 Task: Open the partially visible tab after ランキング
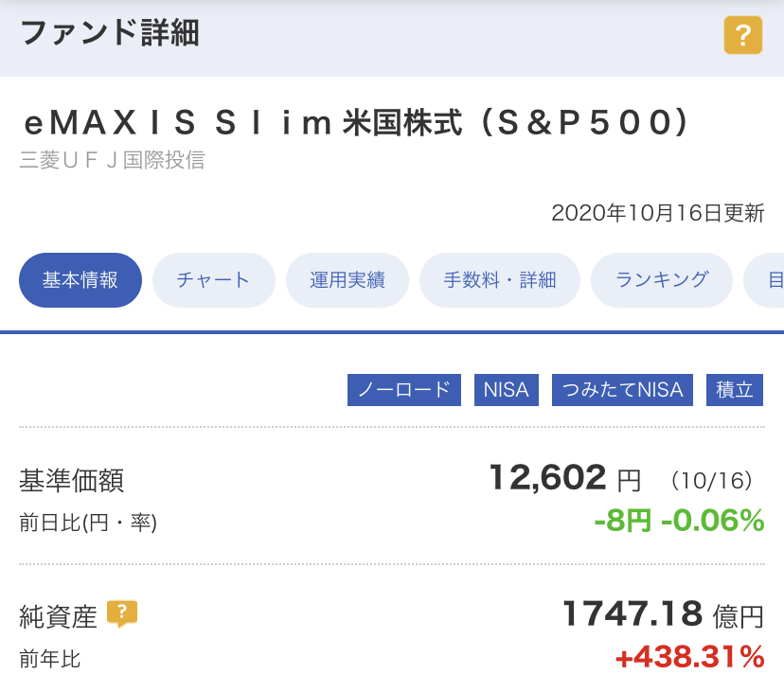[765, 280]
